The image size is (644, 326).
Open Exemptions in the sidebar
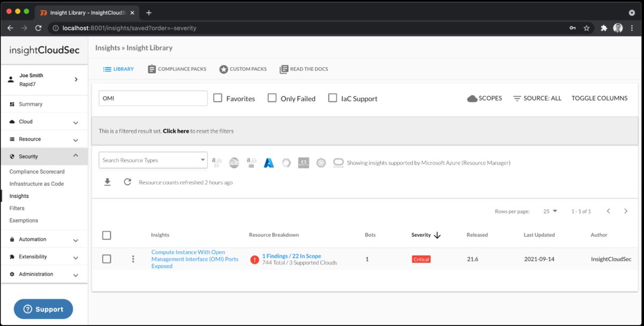point(24,221)
